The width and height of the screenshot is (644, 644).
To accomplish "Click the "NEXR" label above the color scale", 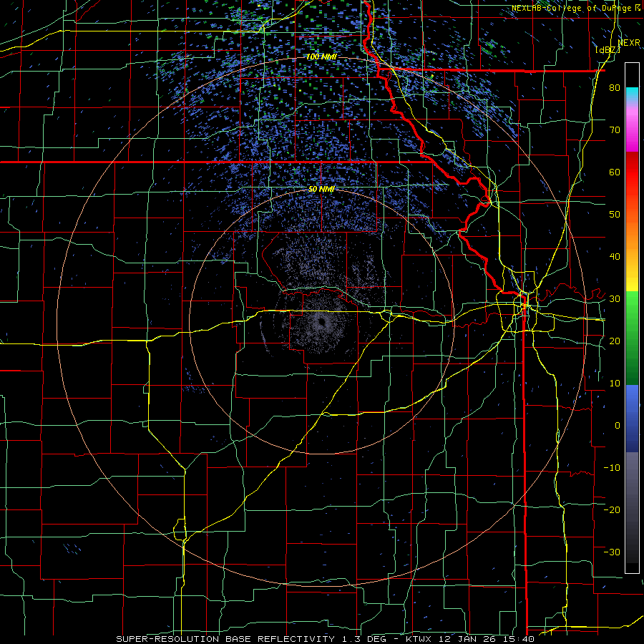I will click(x=629, y=43).
